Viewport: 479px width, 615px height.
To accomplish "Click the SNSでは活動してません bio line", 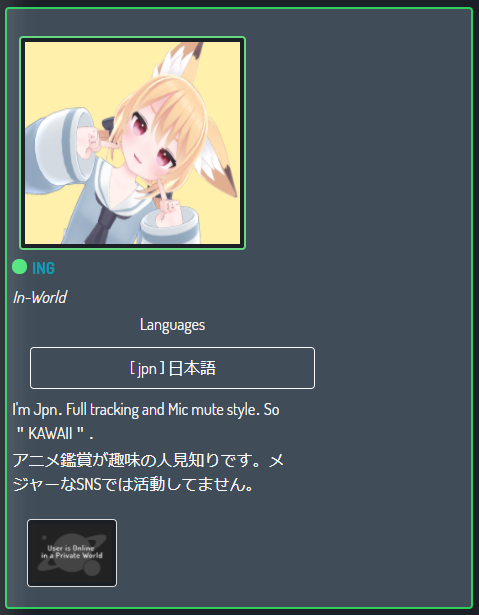I will [x=133, y=485].
